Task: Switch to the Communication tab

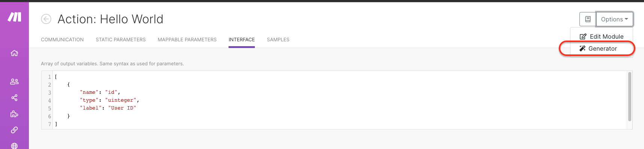Action: 62,39
